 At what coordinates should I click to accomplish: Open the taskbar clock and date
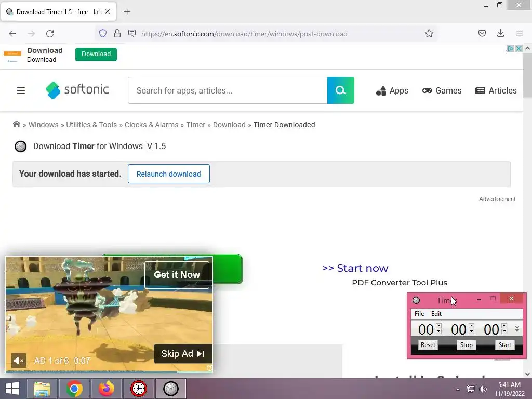[509, 389]
